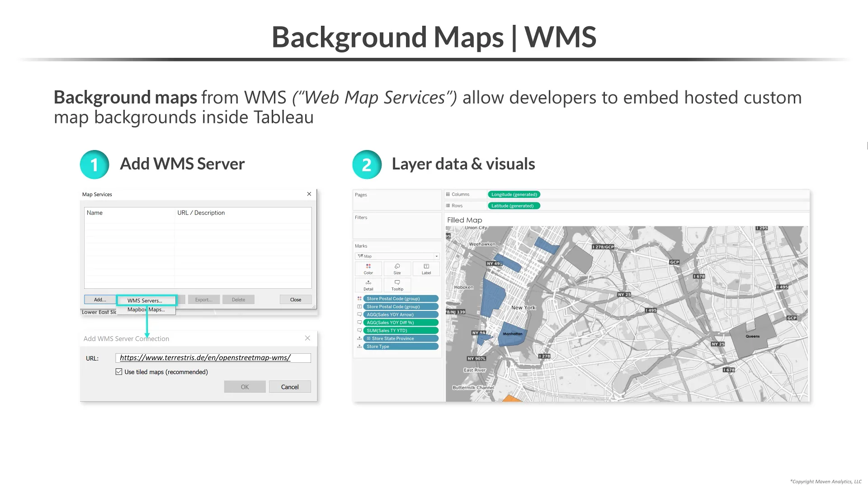Toggle tiled maps recommendation off
868x488 pixels.
[x=118, y=371]
